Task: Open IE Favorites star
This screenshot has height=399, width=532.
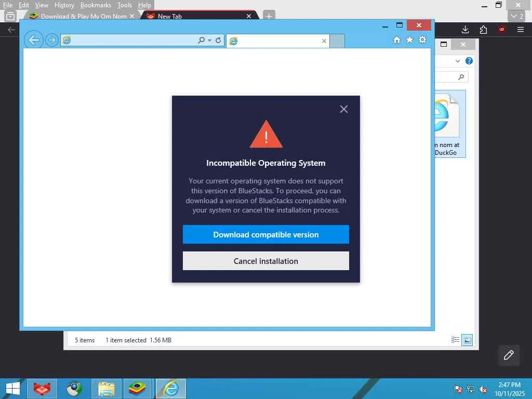Action: (x=409, y=39)
